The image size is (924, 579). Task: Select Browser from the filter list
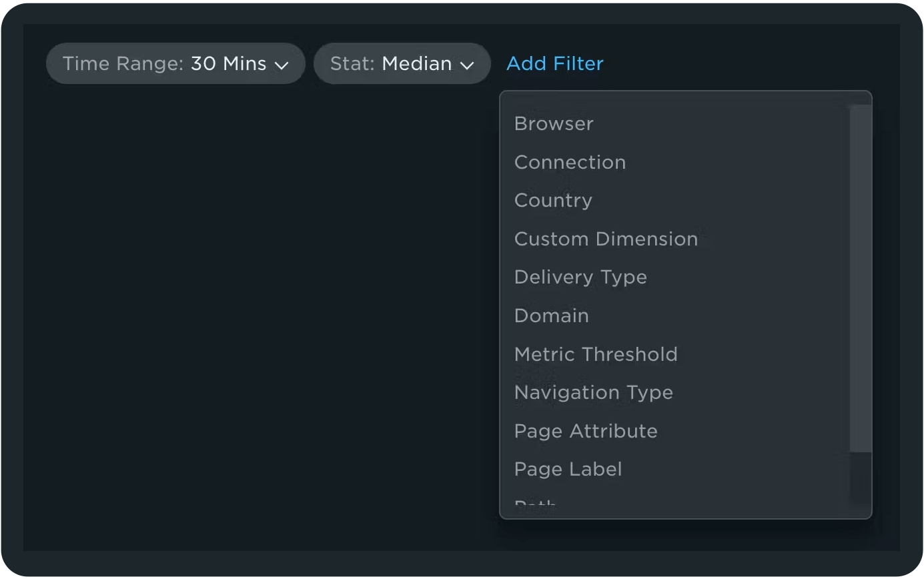(554, 124)
